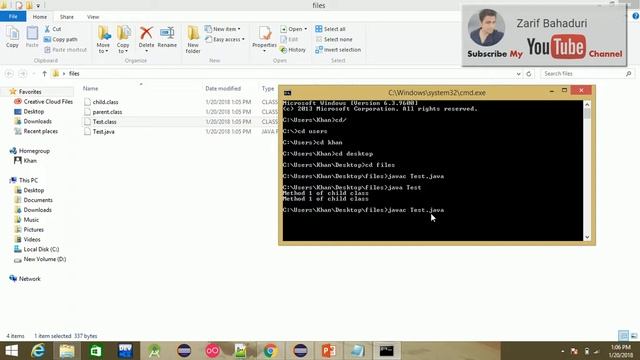This screenshot has width=640, height=360.
Task: Switch to the Share ribbon tab
Action: coord(67,17)
